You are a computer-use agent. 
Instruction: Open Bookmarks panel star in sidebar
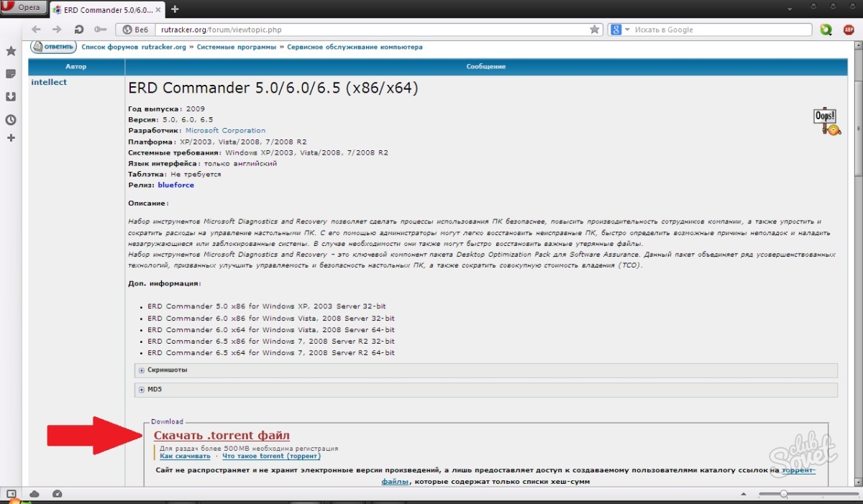[x=11, y=51]
